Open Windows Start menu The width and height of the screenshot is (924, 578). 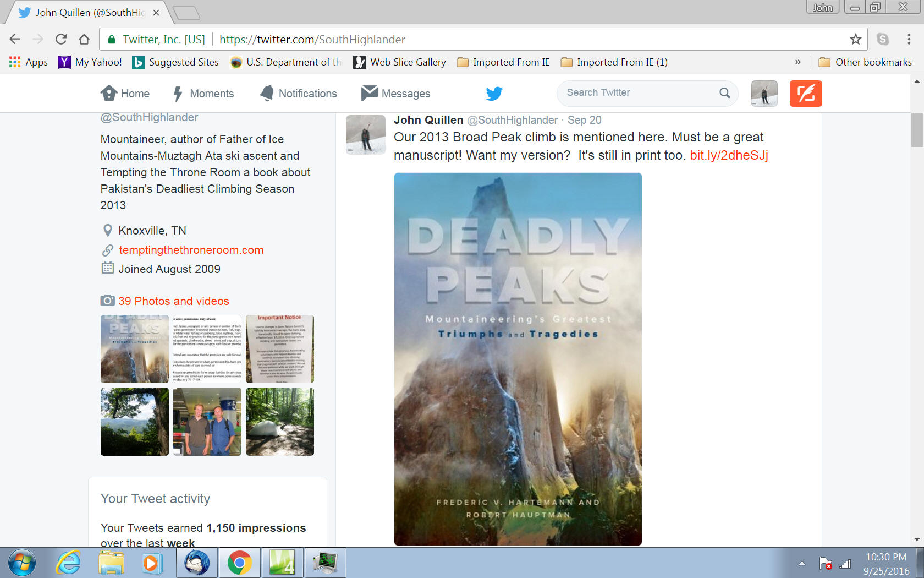(x=22, y=563)
